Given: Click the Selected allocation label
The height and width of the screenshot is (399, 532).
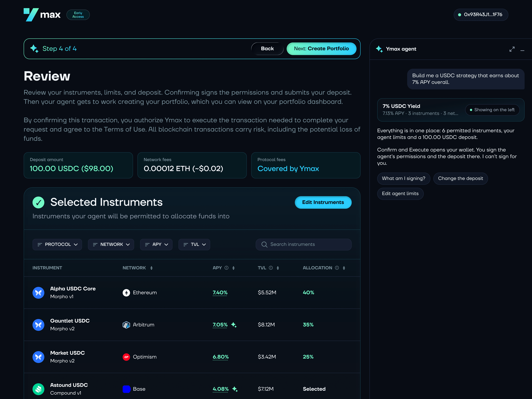Looking at the screenshot, I should click(x=314, y=389).
